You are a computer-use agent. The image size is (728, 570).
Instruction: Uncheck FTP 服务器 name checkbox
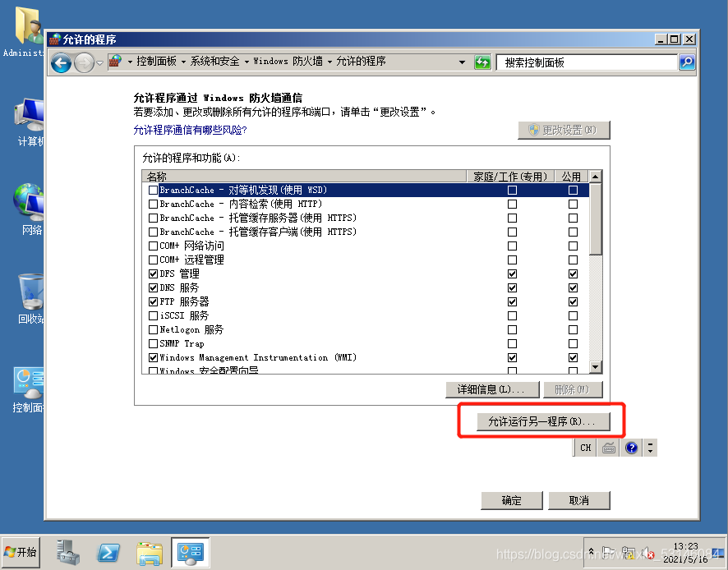(153, 301)
